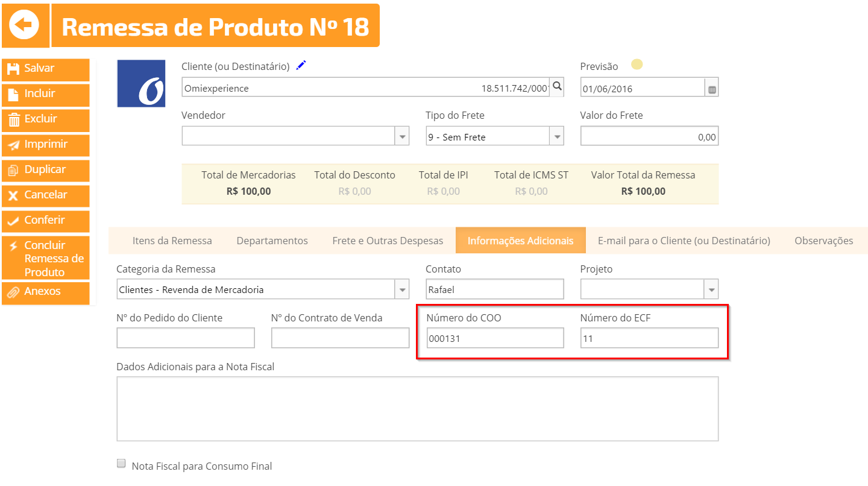Click the Incluir button
The image size is (868, 486).
[x=46, y=94]
